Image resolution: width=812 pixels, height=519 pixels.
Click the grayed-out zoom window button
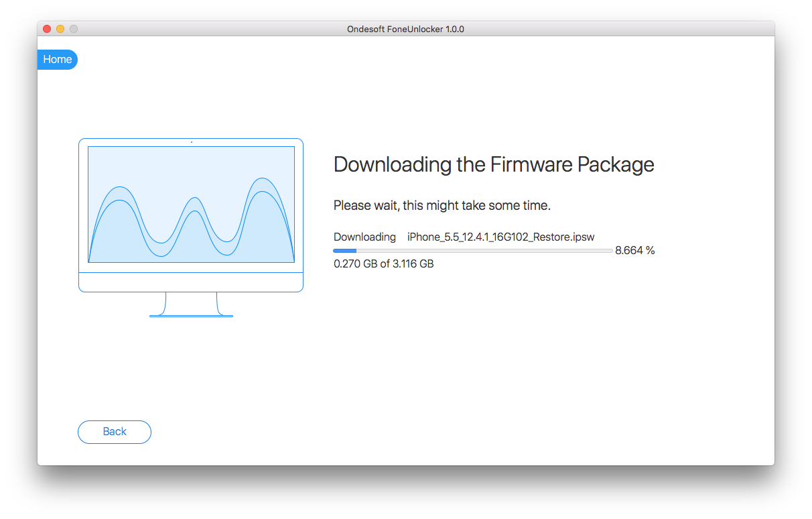[74, 29]
